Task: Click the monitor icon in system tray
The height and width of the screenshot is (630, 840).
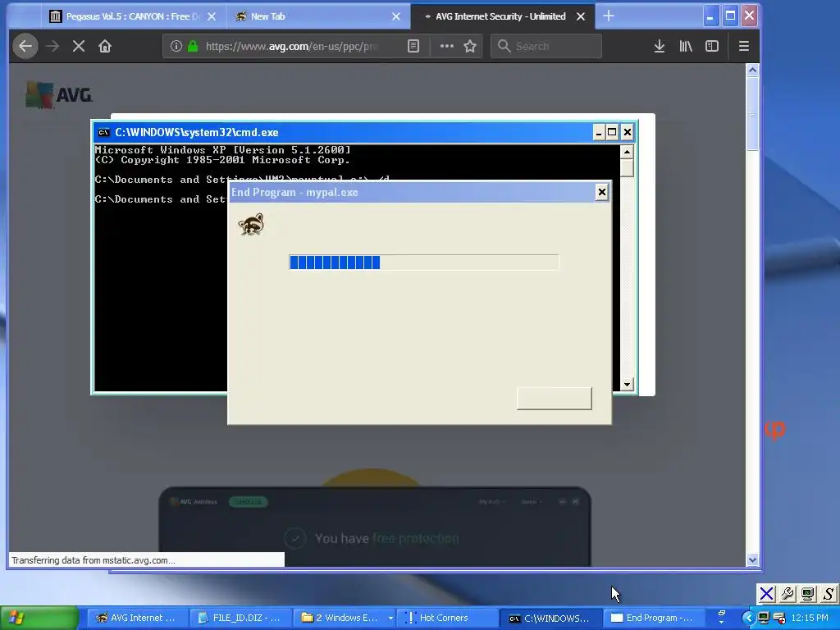Action: point(764,619)
